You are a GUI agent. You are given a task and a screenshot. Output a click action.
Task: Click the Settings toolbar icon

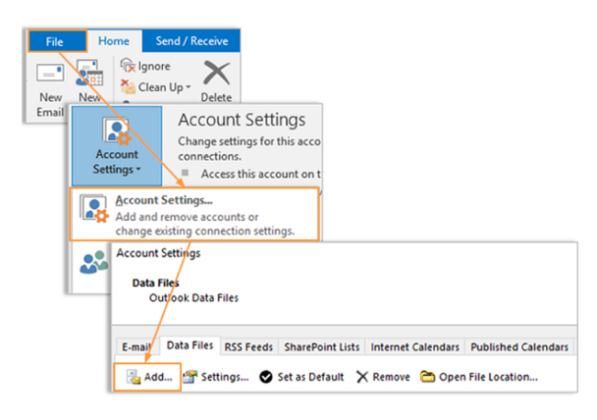190,377
